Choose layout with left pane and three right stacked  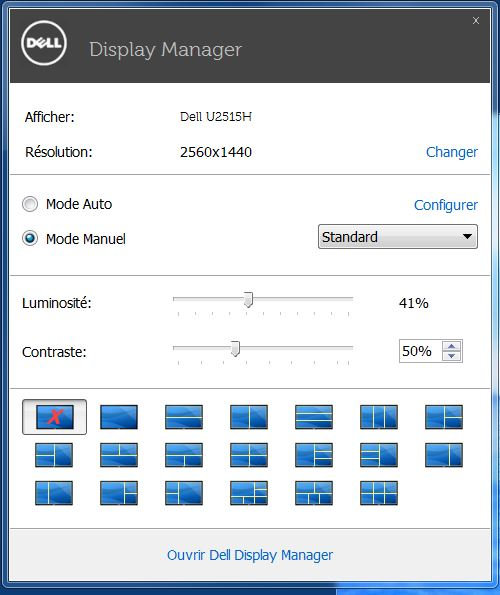coord(314,455)
